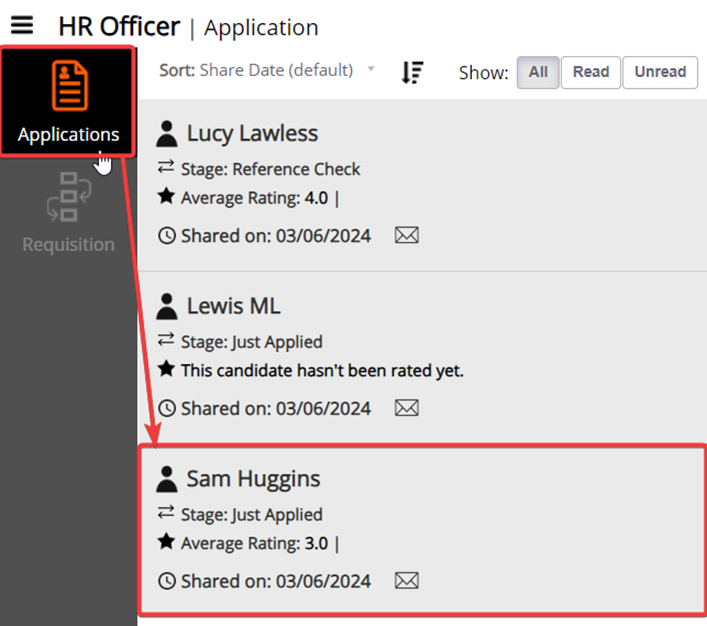The height and width of the screenshot is (626, 707).
Task: Click clock icon for Lewis ML
Action: click(167, 409)
